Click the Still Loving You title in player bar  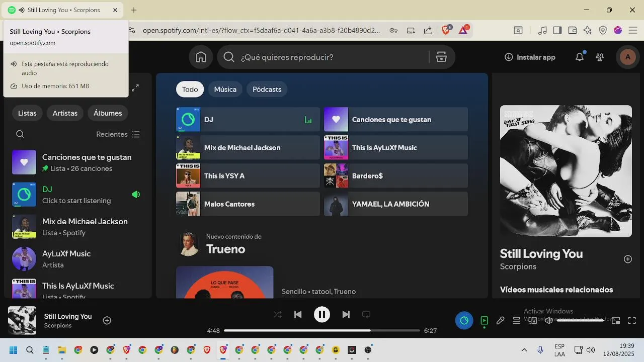point(68,316)
